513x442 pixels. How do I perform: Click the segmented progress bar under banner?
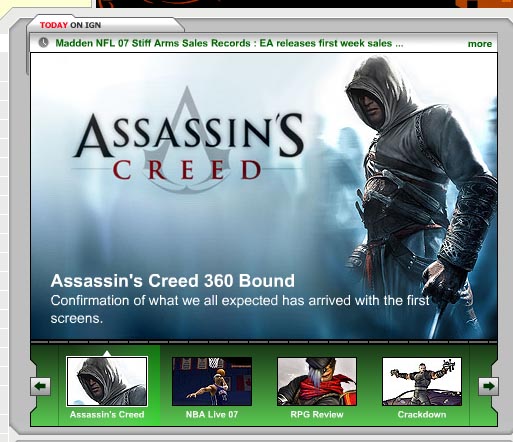point(264,342)
